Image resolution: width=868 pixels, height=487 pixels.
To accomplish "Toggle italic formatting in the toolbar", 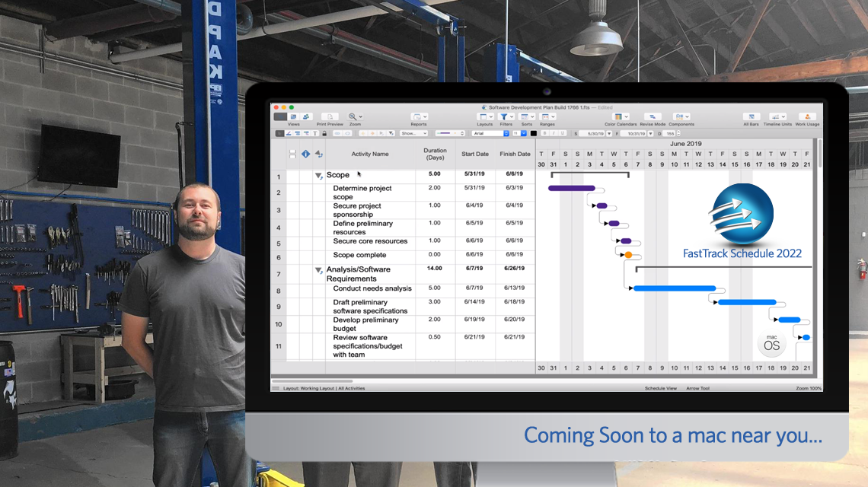I will 554,133.
